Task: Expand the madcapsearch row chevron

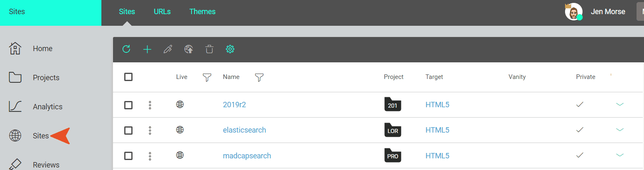Action: coord(620,155)
